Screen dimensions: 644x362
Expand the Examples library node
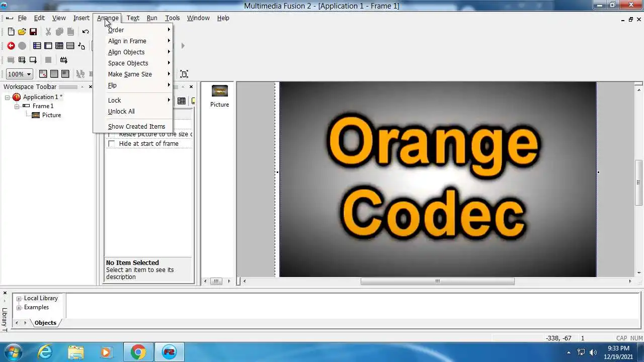pos(19,308)
